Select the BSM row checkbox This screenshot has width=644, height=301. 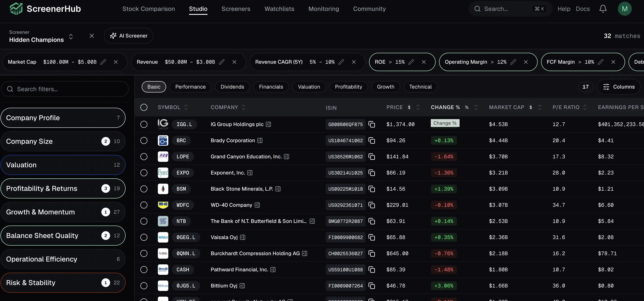(144, 189)
